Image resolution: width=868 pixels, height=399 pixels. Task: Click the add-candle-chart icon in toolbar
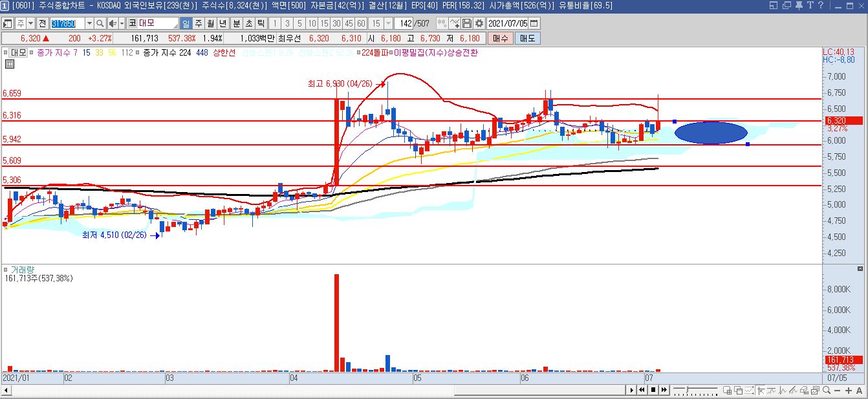[x=442, y=23]
